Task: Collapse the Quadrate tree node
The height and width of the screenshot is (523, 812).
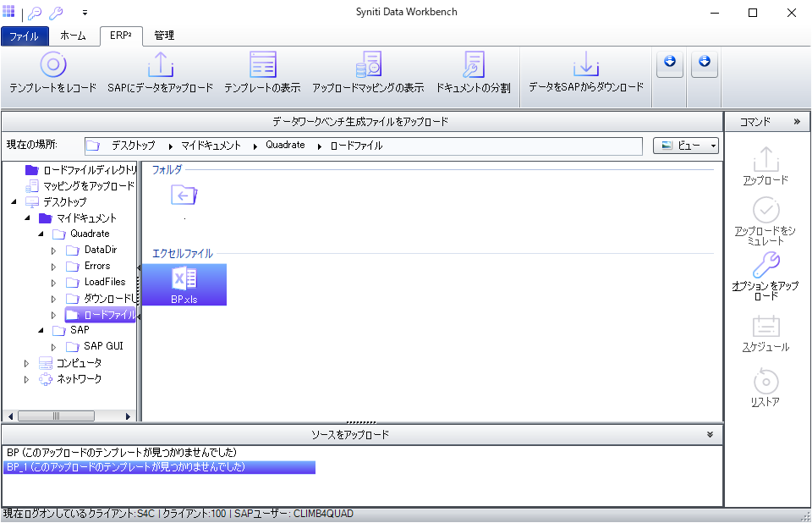Action: pyautogui.click(x=41, y=234)
